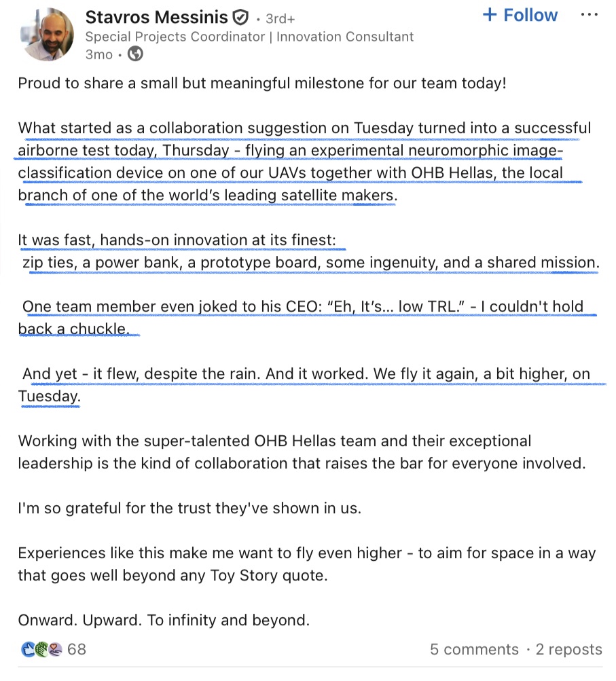Open the author's profile photo

point(45,35)
